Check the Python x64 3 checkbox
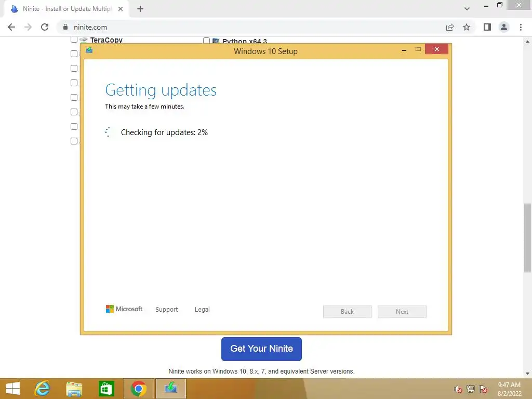This screenshot has width=532, height=399. (x=206, y=41)
